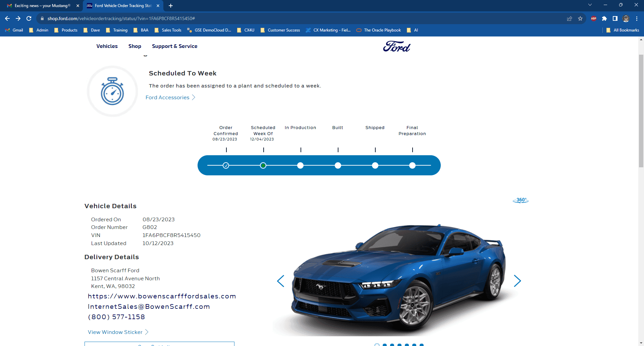Viewport: 644px width, 346px height.
Task: Click the Order Confirmed checkmark marker
Action: 226,165
